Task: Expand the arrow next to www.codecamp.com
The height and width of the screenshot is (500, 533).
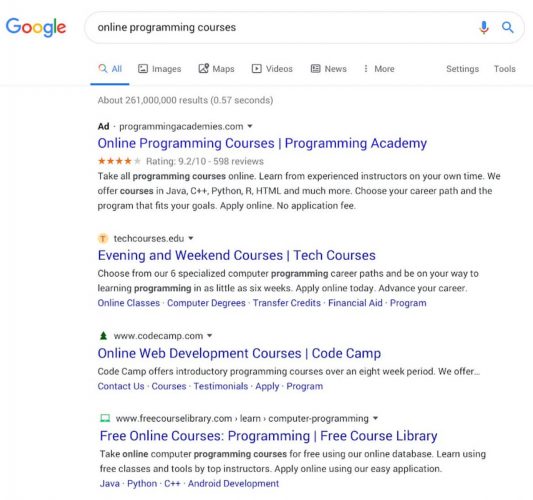Action: 210,335
